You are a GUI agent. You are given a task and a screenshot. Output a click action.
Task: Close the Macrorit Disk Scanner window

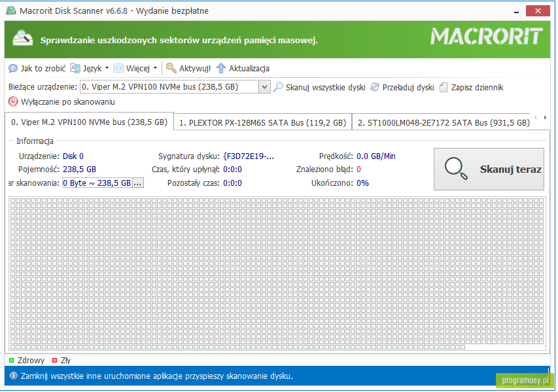tap(538, 11)
